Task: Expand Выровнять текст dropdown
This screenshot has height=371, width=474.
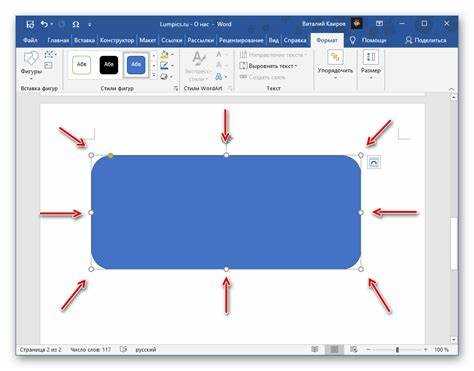Action: 296,66
